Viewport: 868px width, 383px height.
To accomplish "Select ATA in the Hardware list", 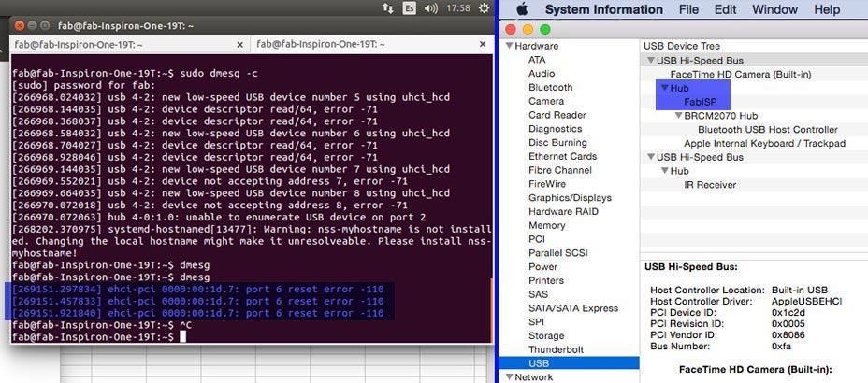I will coord(537,60).
